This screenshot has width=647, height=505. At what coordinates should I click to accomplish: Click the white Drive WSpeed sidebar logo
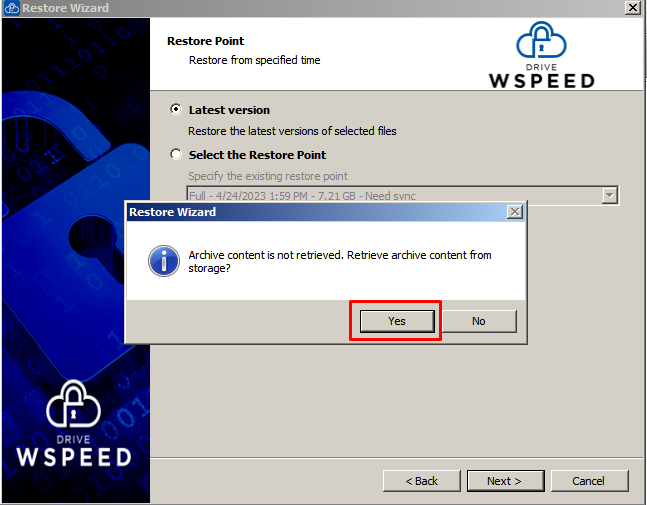(73, 423)
